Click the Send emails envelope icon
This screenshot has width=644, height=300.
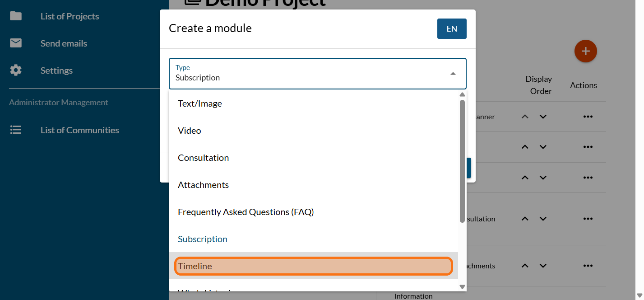pos(16,43)
